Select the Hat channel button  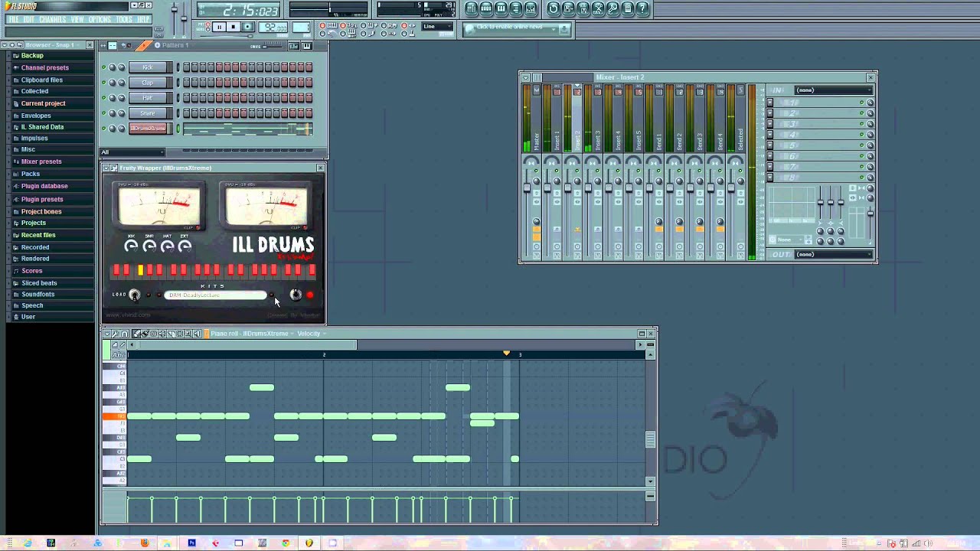point(148,98)
